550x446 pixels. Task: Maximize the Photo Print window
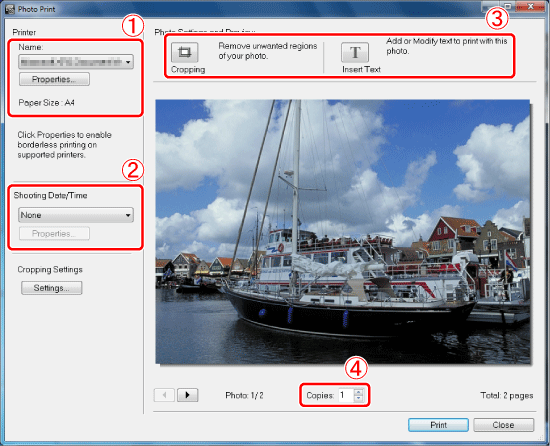[508, 6]
